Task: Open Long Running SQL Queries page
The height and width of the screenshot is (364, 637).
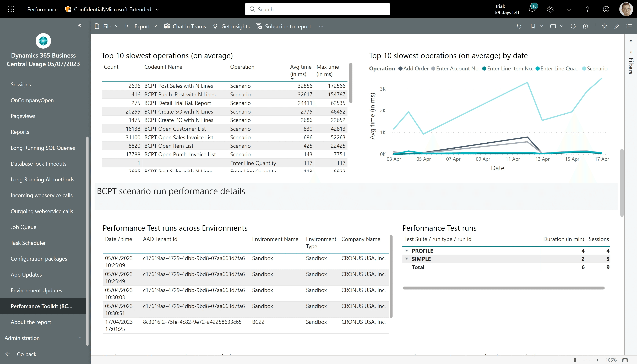Action: click(43, 148)
